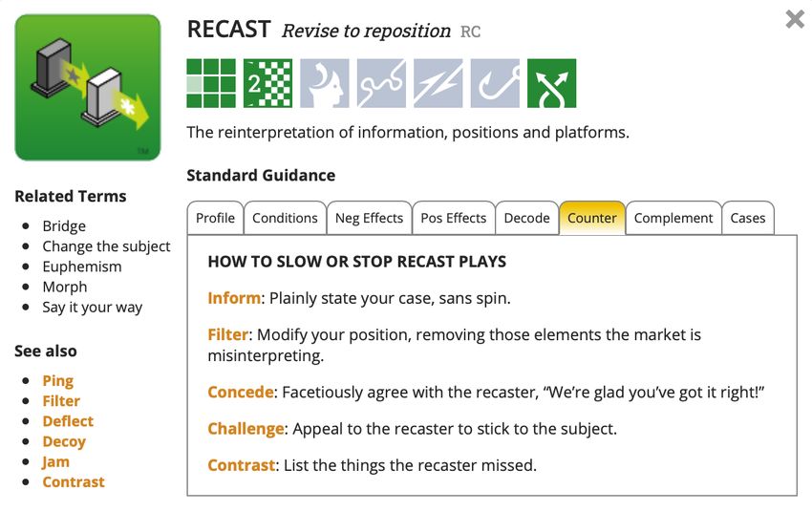The width and height of the screenshot is (812, 512).
Task: Select the grey hook icon
Action: pyautogui.click(x=495, y=83)
